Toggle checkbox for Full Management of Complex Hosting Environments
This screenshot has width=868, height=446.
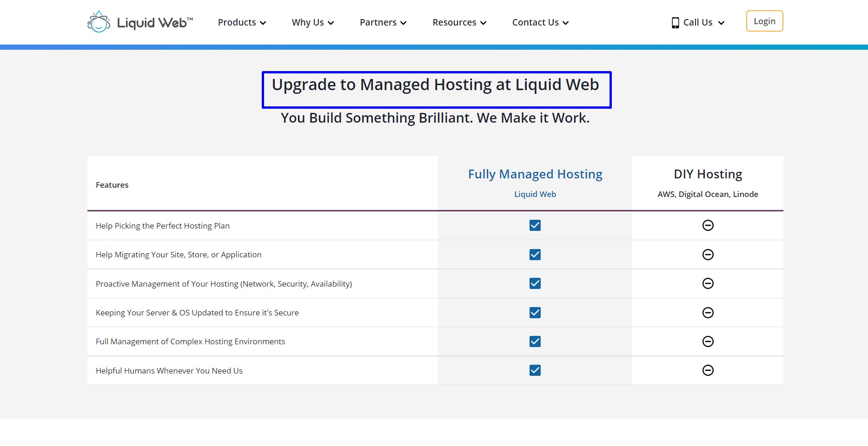point(535,341)
